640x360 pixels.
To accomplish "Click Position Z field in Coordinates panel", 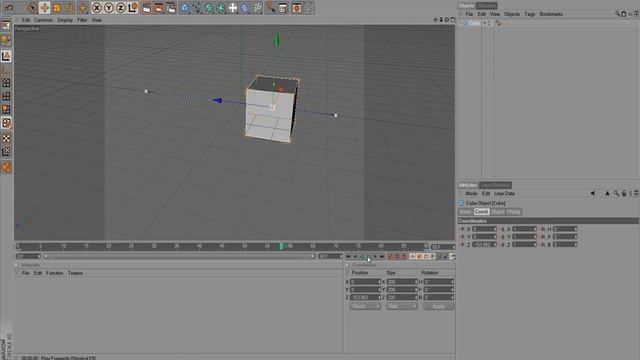I will pyautogui.click(x=365, y=298).
